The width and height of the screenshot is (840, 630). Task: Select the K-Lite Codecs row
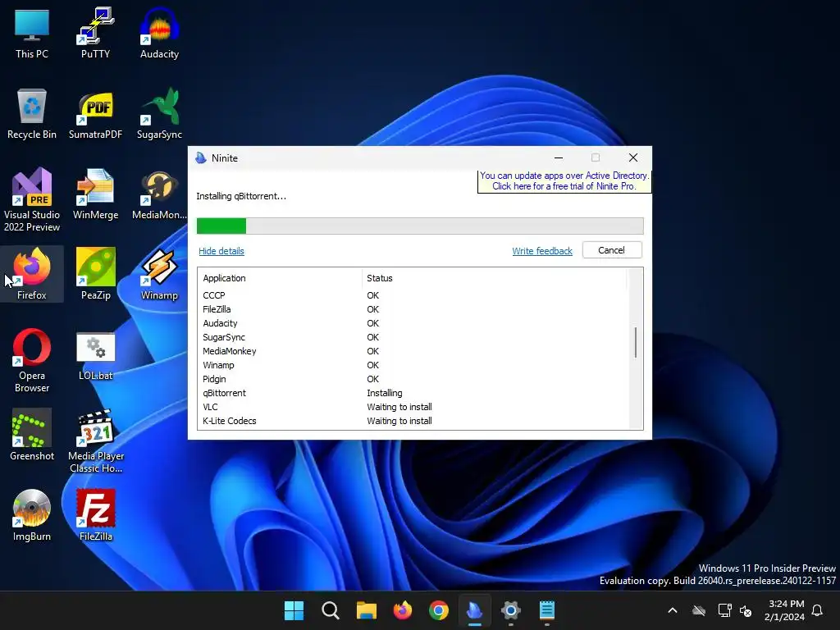click(x=413, y=421)
